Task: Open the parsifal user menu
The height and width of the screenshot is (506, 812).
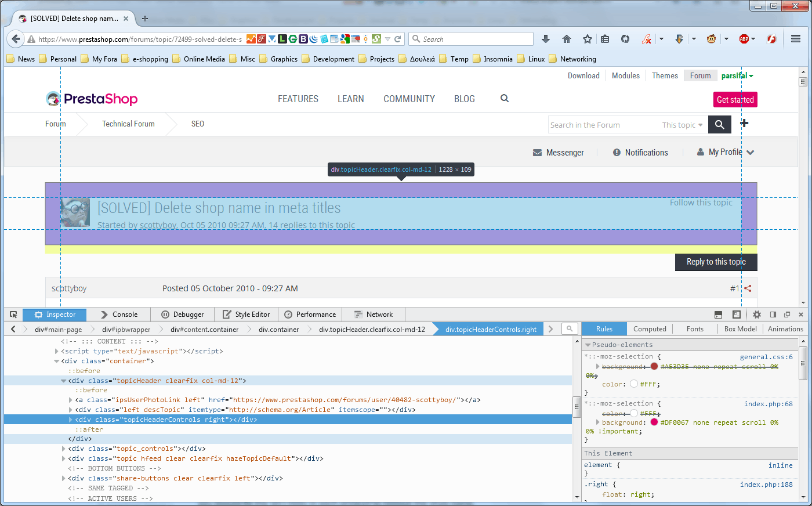Action: (x=737, y=75)
